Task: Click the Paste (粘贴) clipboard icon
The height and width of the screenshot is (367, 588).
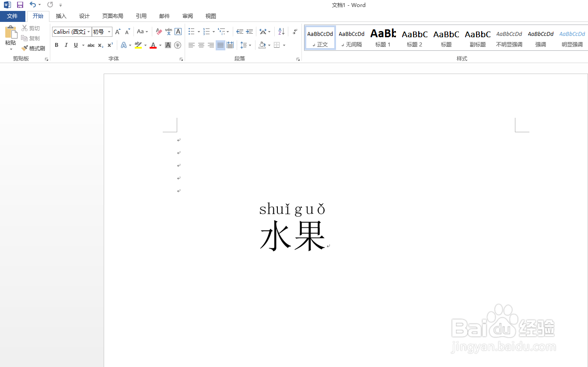Action: coord(10,32)
